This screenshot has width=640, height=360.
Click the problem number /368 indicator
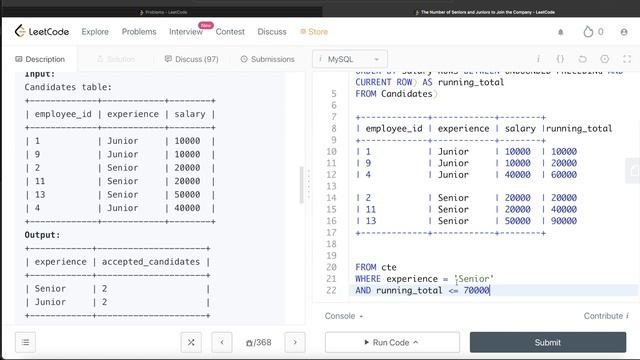tap(259, 342)
